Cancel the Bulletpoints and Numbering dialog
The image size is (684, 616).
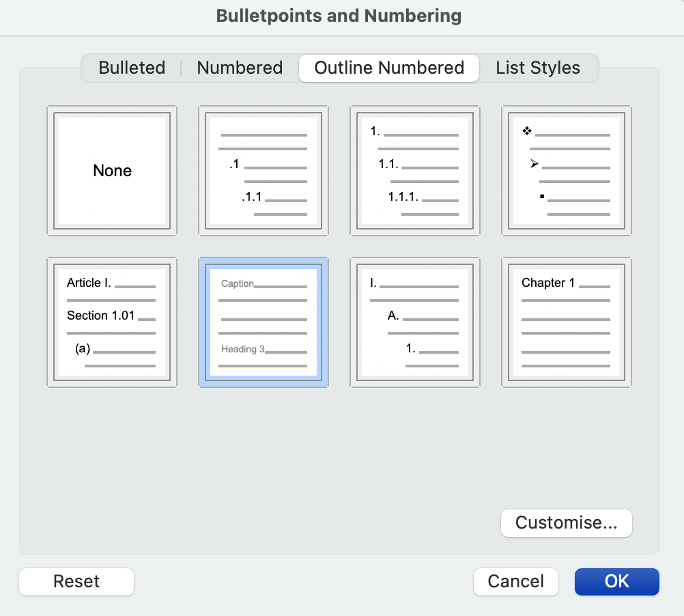[x=515, y=582]
